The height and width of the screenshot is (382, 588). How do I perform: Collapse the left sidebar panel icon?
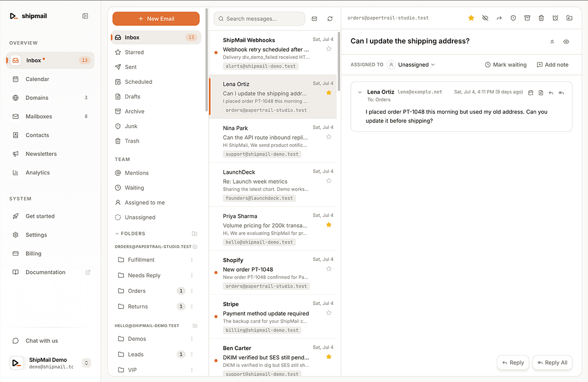point(85,16)
